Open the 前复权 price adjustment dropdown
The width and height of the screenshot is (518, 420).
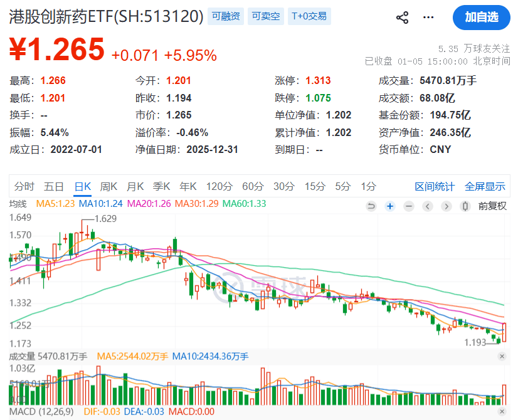tap(492, 206)
